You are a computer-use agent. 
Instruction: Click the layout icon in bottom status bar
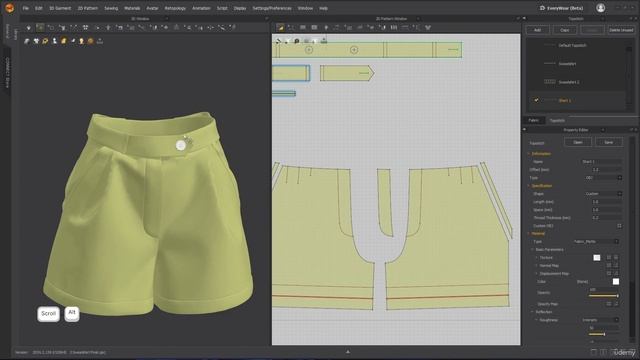(x=594, y=352)
